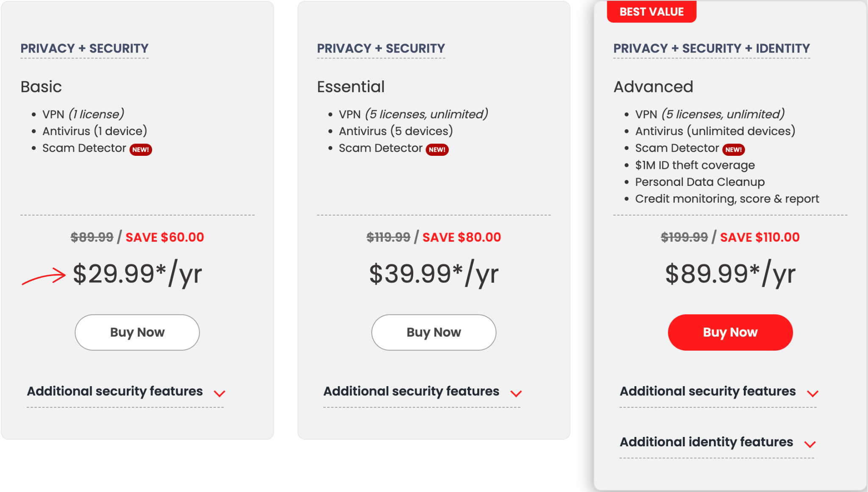
Task: Click the Advanced plan title
Action: point(653,86)
